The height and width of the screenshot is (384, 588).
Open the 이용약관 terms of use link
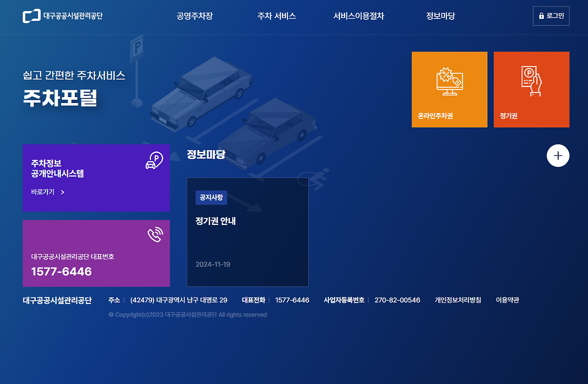tap(508, 300)
